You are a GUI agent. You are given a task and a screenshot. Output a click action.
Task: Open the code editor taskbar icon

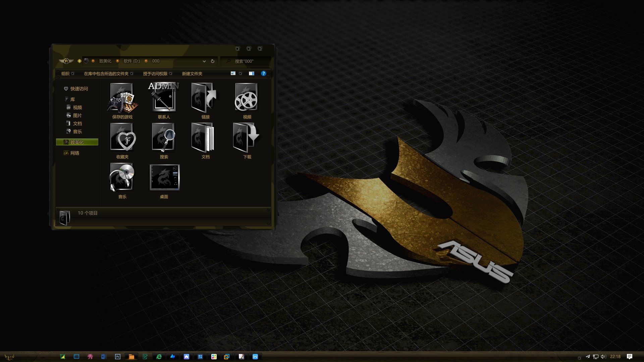pos(76,357)
